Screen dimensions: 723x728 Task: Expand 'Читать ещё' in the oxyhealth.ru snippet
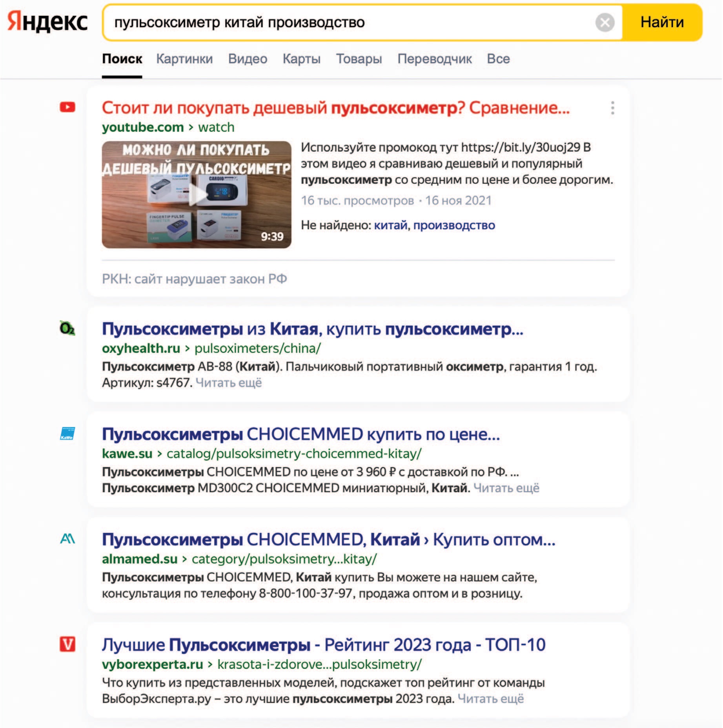[x=229, y=383]
